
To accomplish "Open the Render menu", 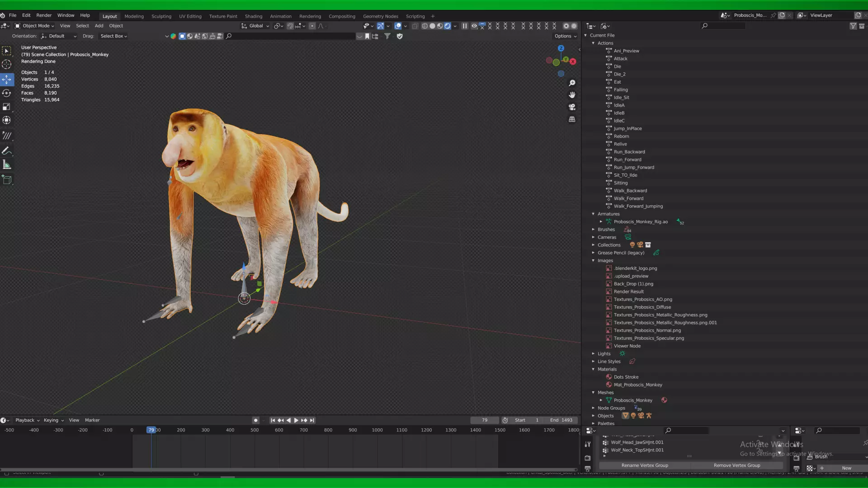I will point(44,15).
